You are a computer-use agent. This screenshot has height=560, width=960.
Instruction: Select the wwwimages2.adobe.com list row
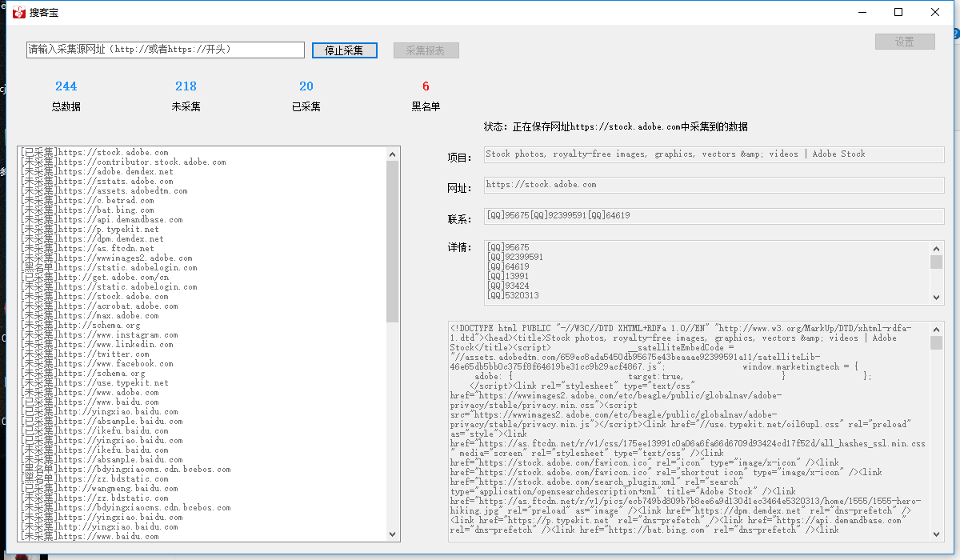pyautogui.click(x=203, y=258)
